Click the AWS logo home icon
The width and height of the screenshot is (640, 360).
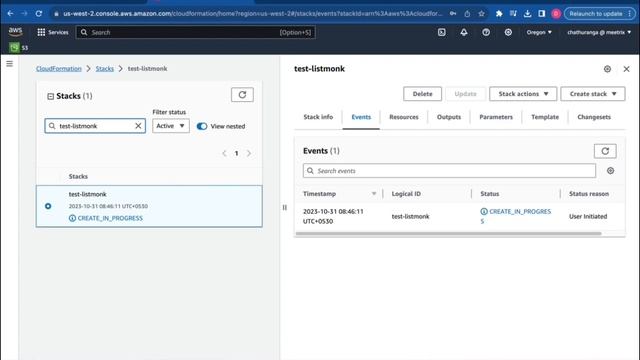16,32
